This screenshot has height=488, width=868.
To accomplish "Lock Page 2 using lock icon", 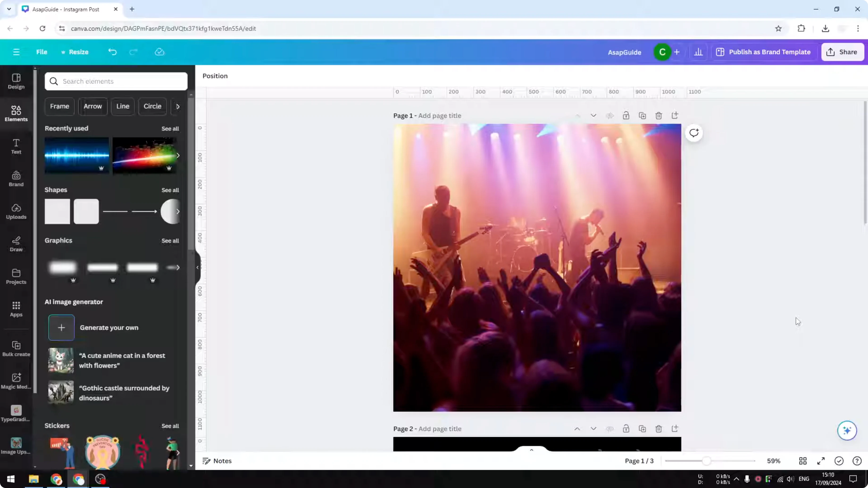I will 626,429.
